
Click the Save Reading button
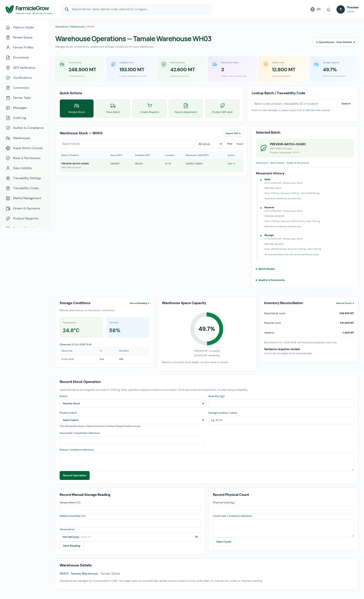(72, 546)
